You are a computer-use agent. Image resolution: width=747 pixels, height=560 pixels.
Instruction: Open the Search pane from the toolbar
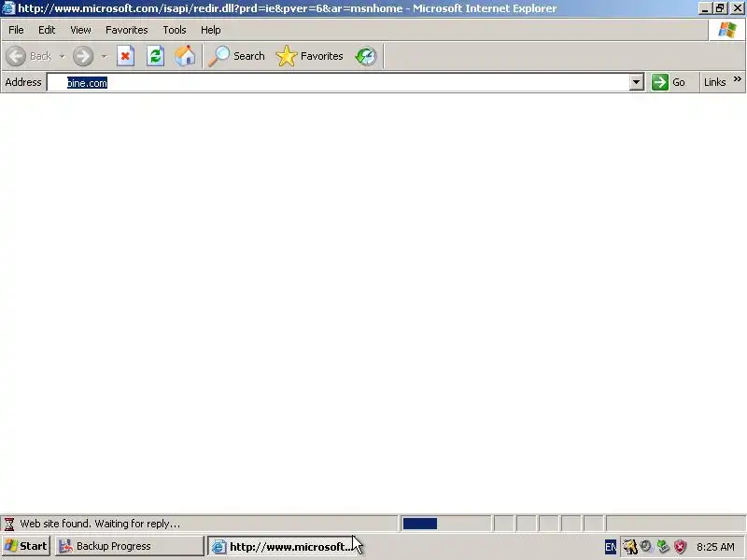(236, 56)
